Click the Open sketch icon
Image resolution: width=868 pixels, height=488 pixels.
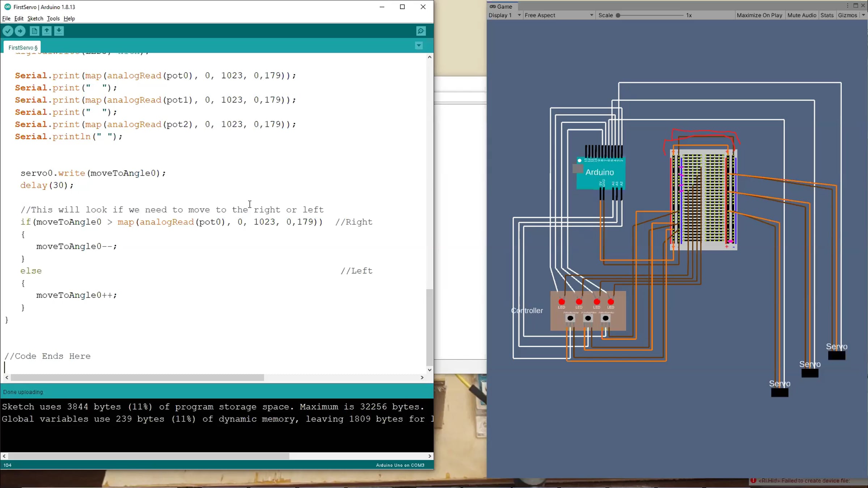click(x=47, y=31)
